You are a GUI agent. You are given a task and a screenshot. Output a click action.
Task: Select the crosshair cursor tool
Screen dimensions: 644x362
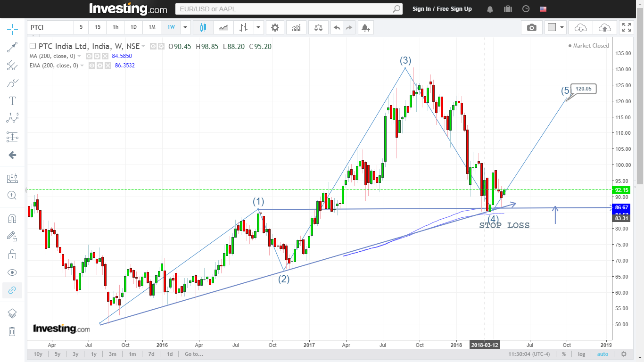point(12,29)
